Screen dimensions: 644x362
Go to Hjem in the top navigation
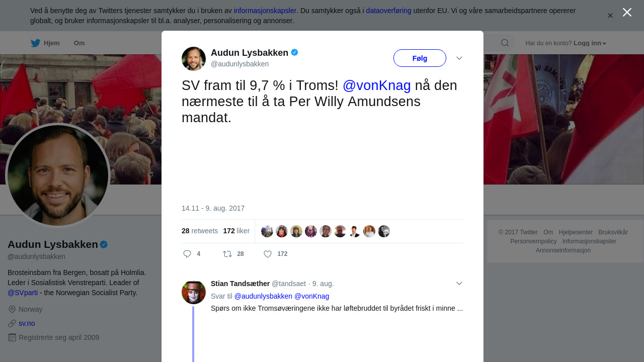pyautogui.click(x=52, y=43)
